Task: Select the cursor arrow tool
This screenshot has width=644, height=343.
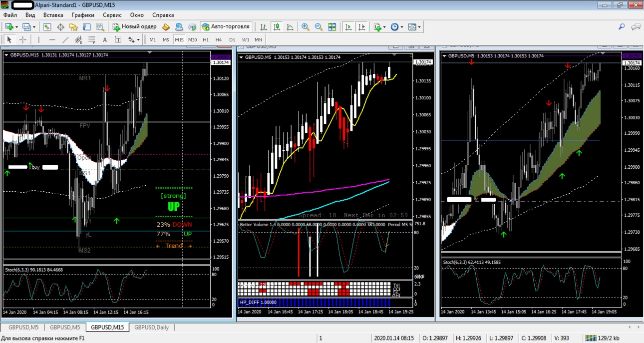Action: point(9,39)
